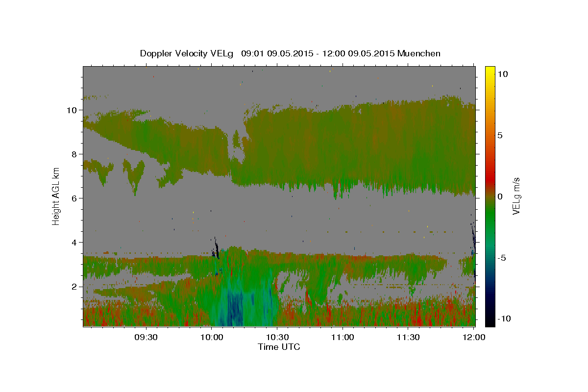Click the 11:00 time tick label
Image resolution: width=588 pixels, height=392 pixels.
click(x=343, y=338)
